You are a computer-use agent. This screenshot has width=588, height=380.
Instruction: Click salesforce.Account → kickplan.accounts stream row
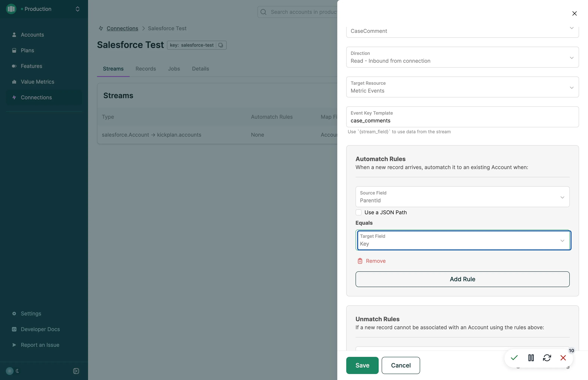pos(217,135)
